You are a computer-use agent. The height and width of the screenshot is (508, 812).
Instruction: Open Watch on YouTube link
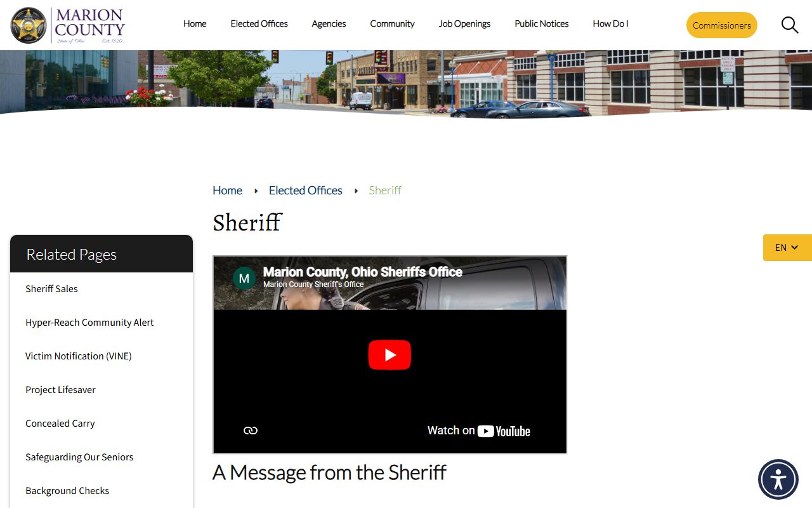coord(479,431)
